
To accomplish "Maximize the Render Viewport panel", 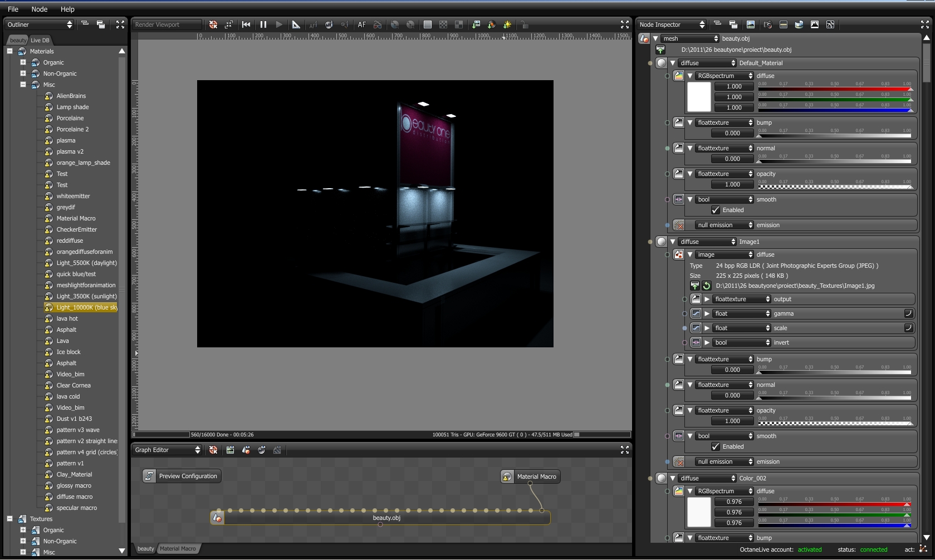I will (625, 24).
